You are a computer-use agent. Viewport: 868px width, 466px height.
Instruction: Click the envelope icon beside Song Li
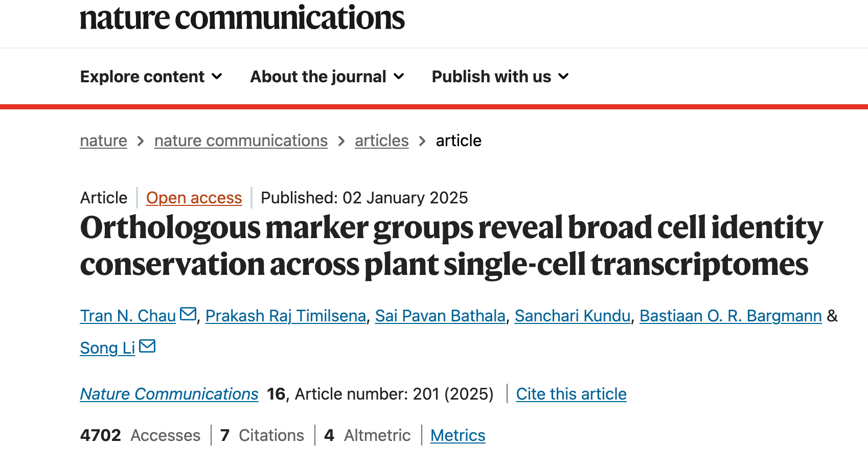tap(148, 345)
